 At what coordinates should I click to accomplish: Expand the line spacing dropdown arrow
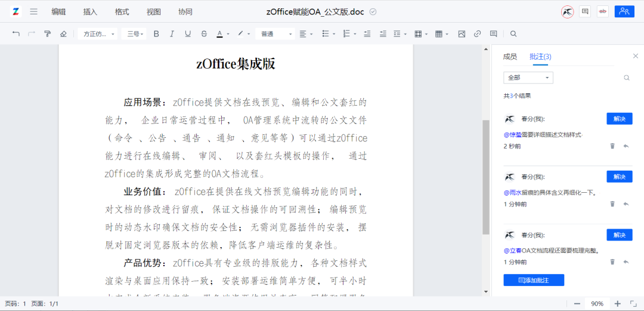point(405,34)
